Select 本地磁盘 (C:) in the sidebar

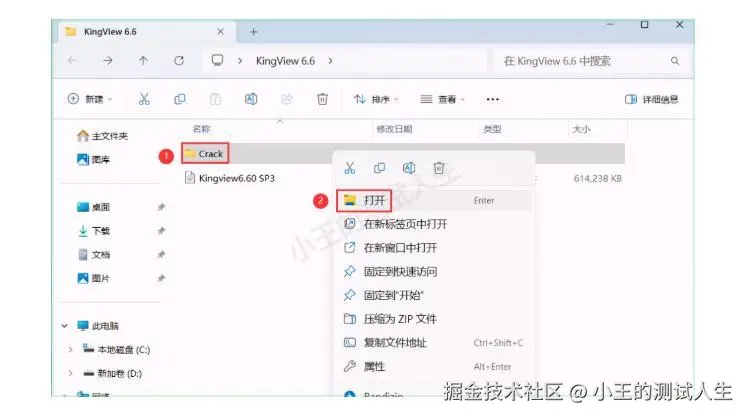[x=117, y=350]
